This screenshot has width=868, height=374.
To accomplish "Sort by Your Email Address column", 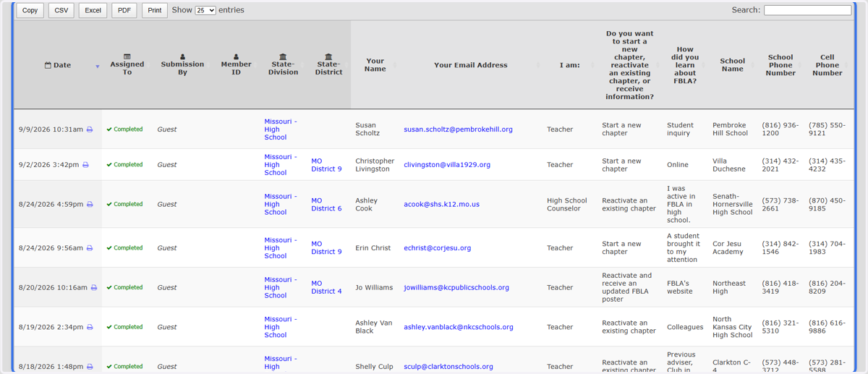I will click(x=471, y=65).
